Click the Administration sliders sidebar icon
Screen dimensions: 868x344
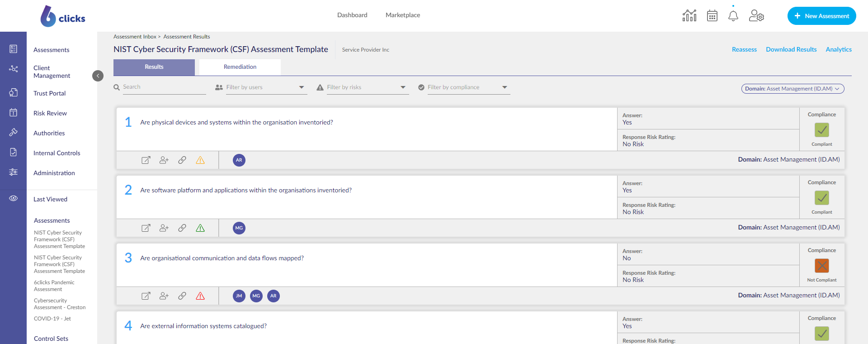pos(14,172)
